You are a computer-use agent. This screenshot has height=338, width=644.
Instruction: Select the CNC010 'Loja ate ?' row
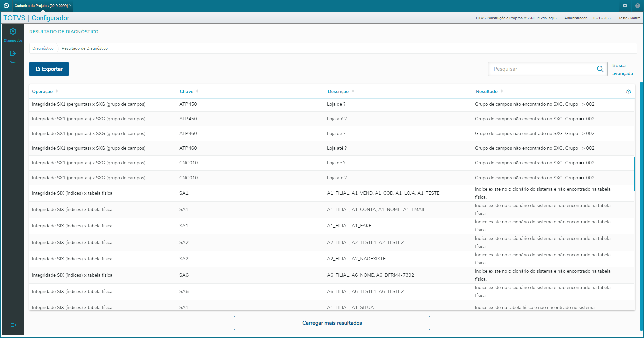click(332, 178)
